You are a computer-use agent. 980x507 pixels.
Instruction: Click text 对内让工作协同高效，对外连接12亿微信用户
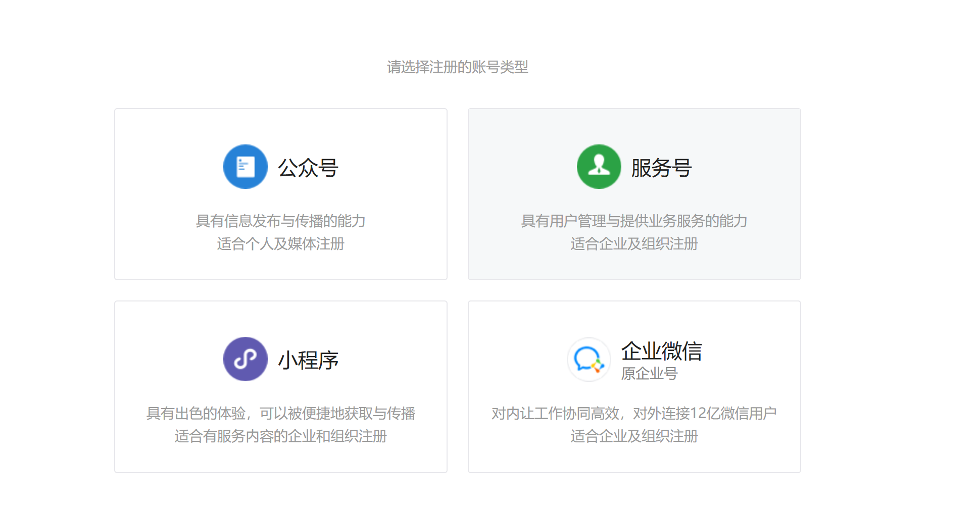[x=634, y=413]
